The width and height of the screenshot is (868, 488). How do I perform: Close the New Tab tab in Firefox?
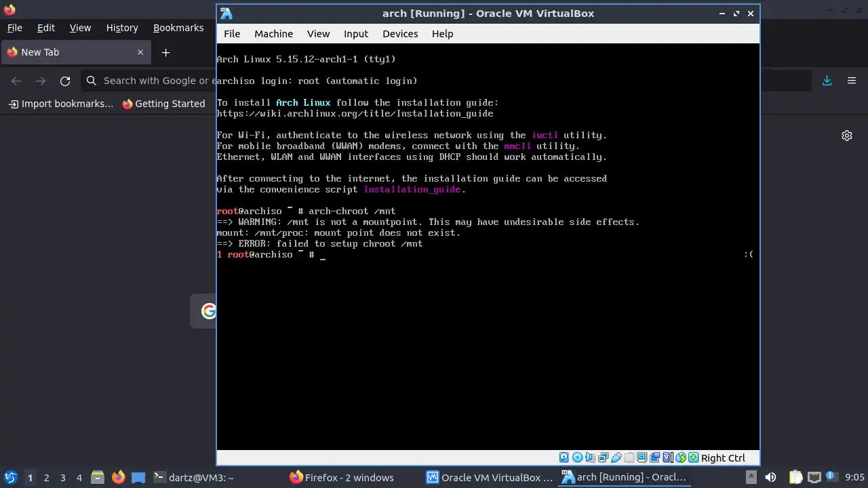140,52
